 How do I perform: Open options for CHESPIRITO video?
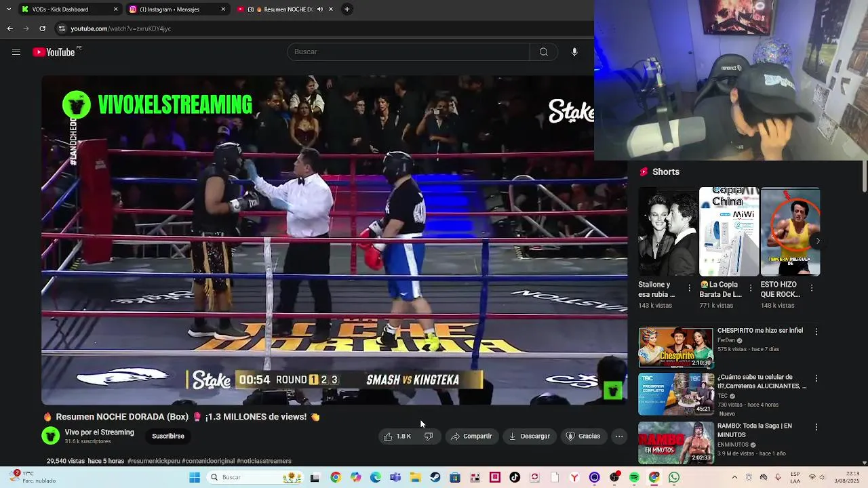click(816, 331)
